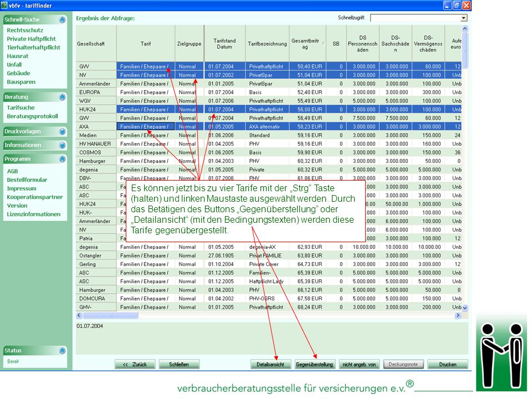
Task: Sort by the Gesellschaft column header
Action: [x=96, y=44]
